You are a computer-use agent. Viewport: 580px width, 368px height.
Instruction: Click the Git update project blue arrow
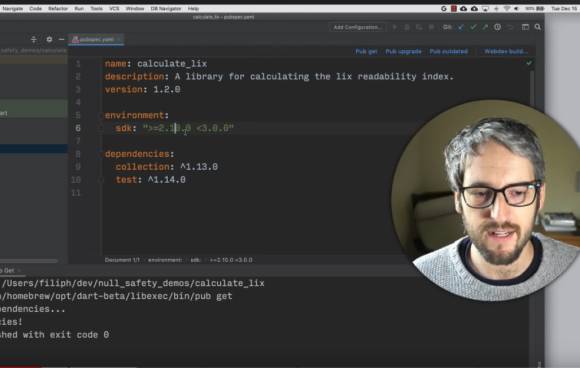[x=461, y=27]
